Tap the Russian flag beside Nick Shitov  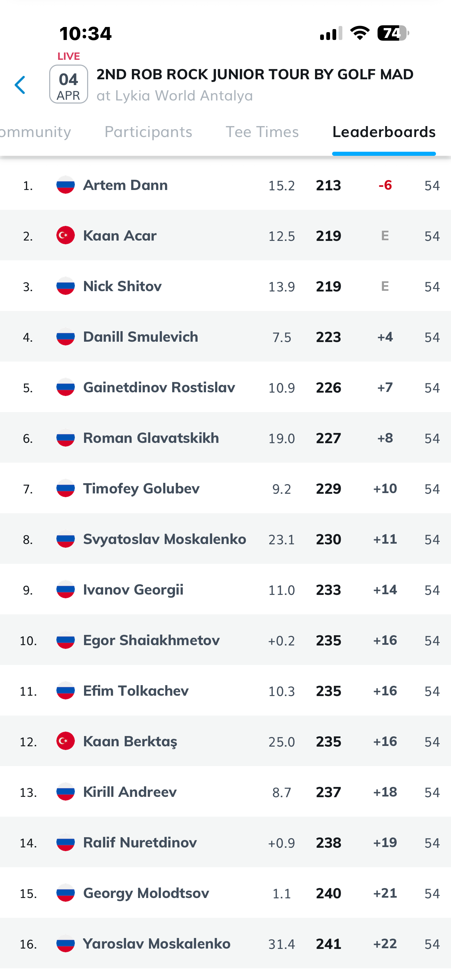coord(65,286)
